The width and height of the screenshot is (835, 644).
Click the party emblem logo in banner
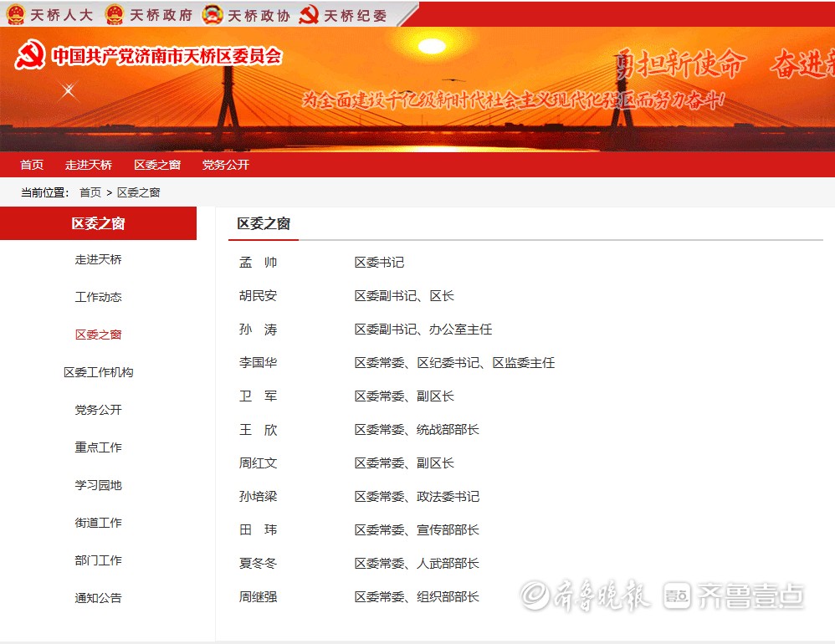[x=30, y=56]
